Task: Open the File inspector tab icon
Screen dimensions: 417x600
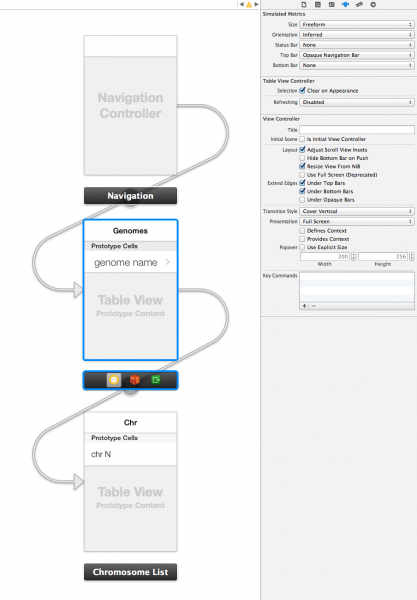Action: 304,5
